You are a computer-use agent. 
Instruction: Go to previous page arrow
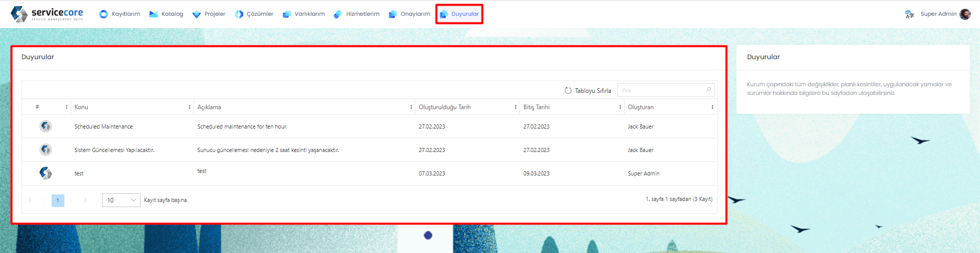click(44, 200)
